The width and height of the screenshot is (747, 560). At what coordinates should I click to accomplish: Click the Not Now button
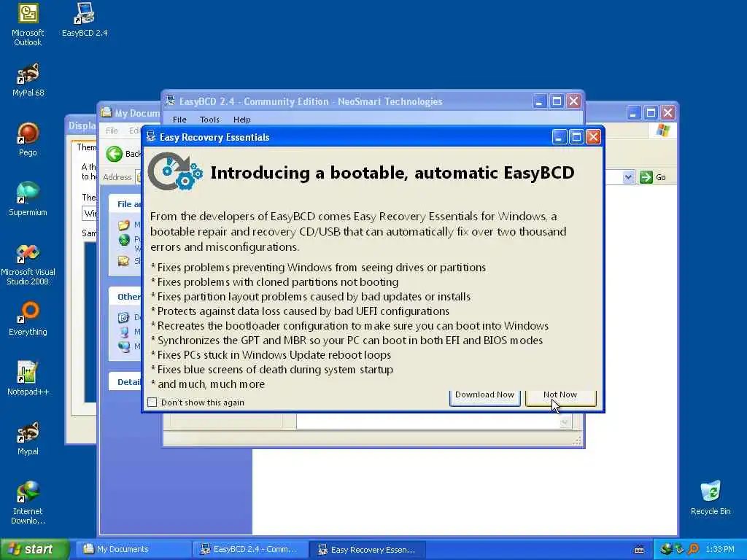coord(561,397)
